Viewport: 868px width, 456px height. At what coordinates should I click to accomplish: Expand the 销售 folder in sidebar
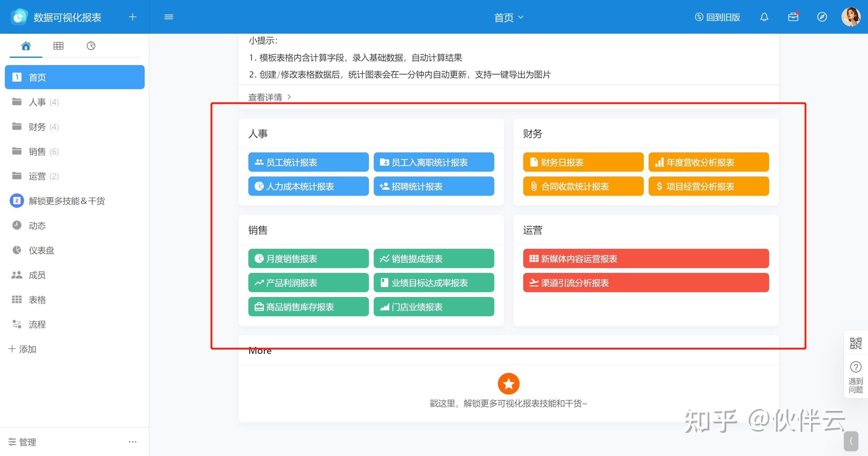tap(37, 151)
